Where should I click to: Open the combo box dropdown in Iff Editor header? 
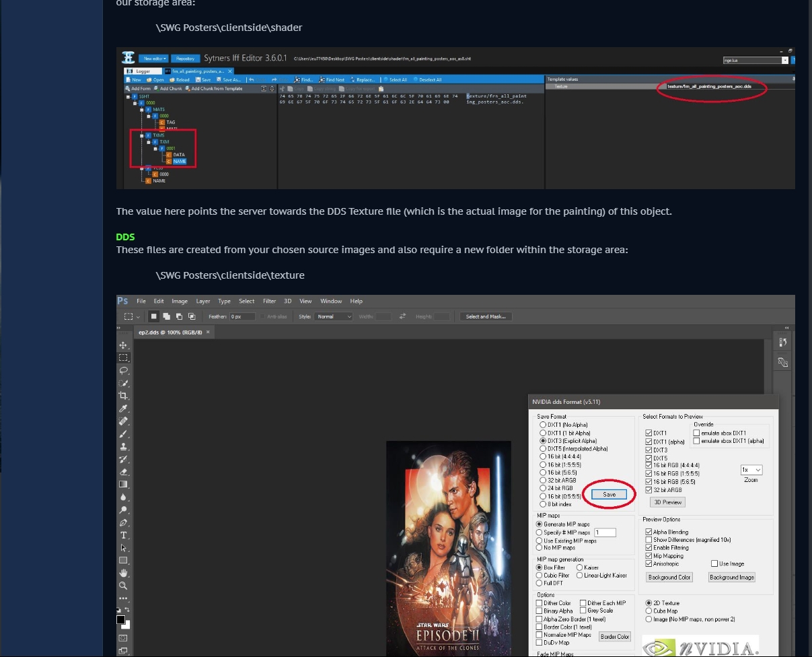coord(785,60)
